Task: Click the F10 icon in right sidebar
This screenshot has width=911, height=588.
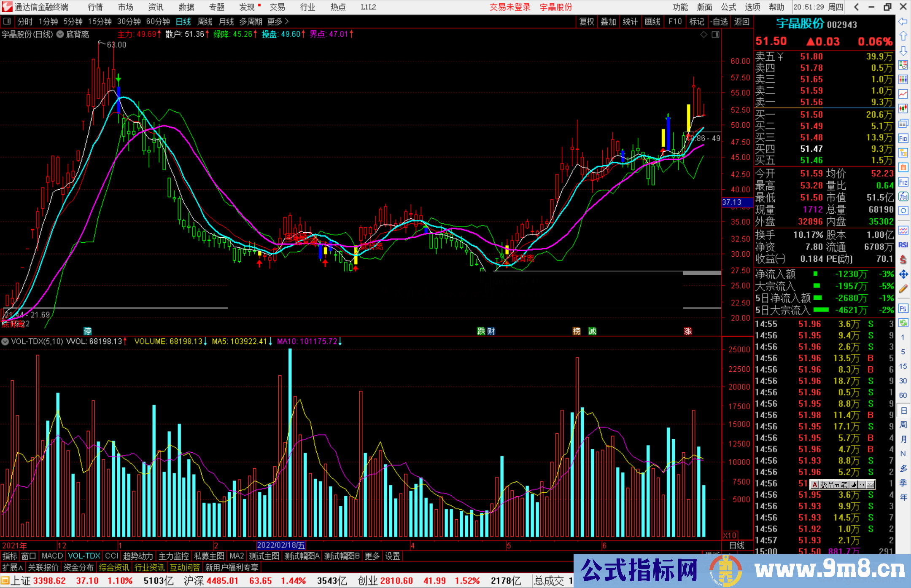Action: pyautogui.click(x=903, y=138)
